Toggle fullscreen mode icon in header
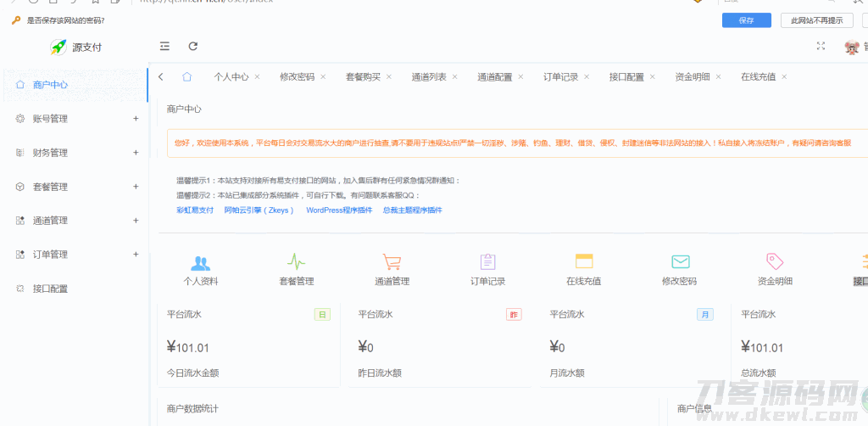This screenshot has width=868, height=426. (820, 47)
